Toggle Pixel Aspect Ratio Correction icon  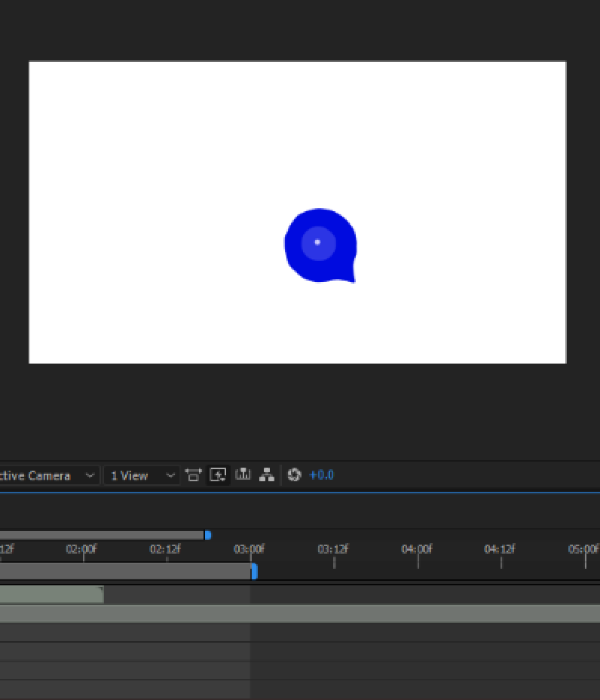point(194,475)
